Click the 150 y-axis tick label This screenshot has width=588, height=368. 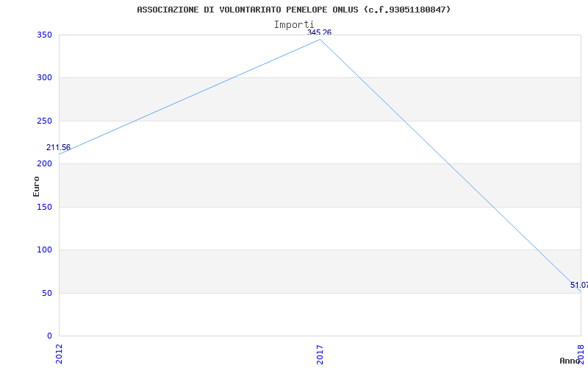(x=44, y=207)
